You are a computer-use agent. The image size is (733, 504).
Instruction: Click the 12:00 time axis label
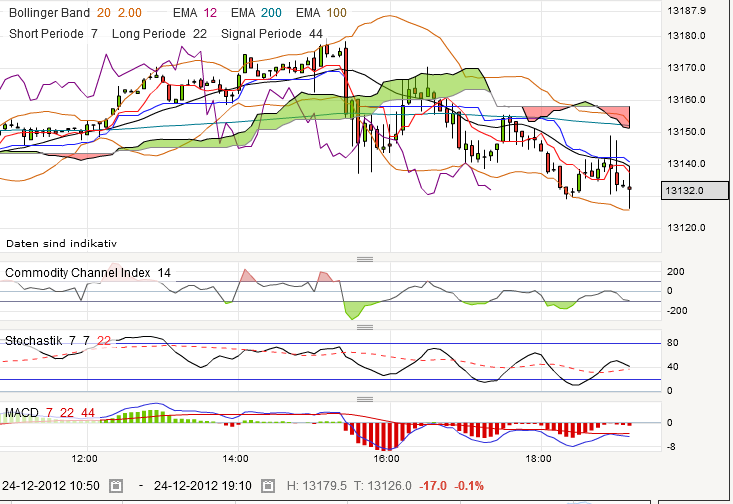point(85,459)
